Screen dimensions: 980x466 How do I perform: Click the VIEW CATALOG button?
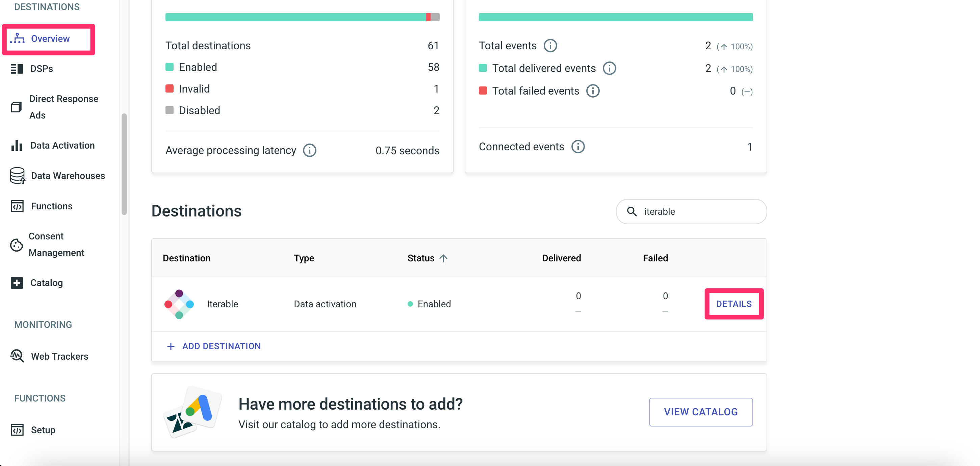(700, 412)
